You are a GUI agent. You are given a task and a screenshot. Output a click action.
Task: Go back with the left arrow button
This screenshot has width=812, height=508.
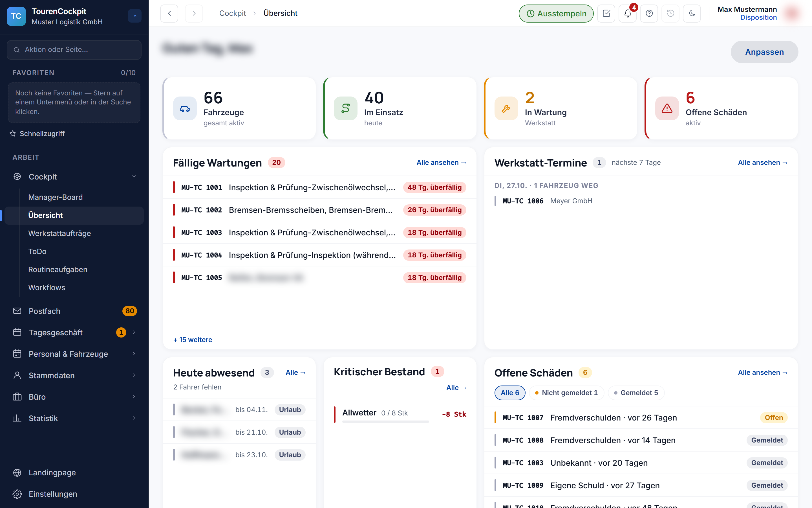[x=169, y=14]
